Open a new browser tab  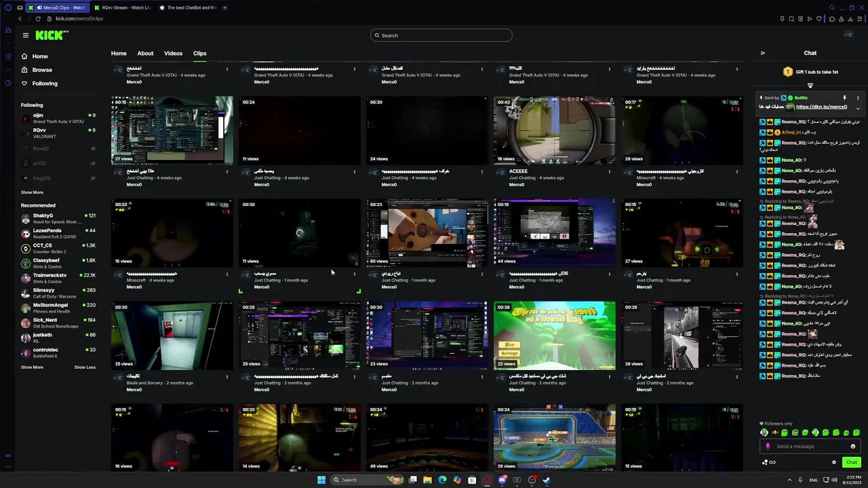(x=224, y=7)
